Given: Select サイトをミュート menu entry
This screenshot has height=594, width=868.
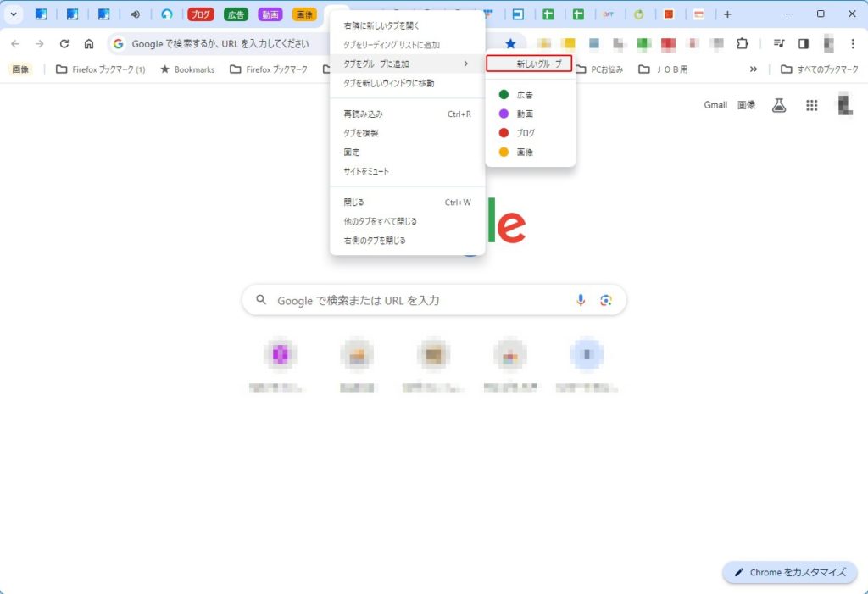Looking at the screenshot, I should point(366,171).
